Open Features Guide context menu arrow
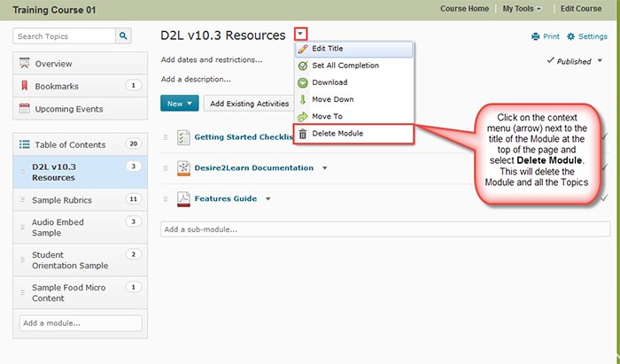The image size is (620, 364). (267, 198)
